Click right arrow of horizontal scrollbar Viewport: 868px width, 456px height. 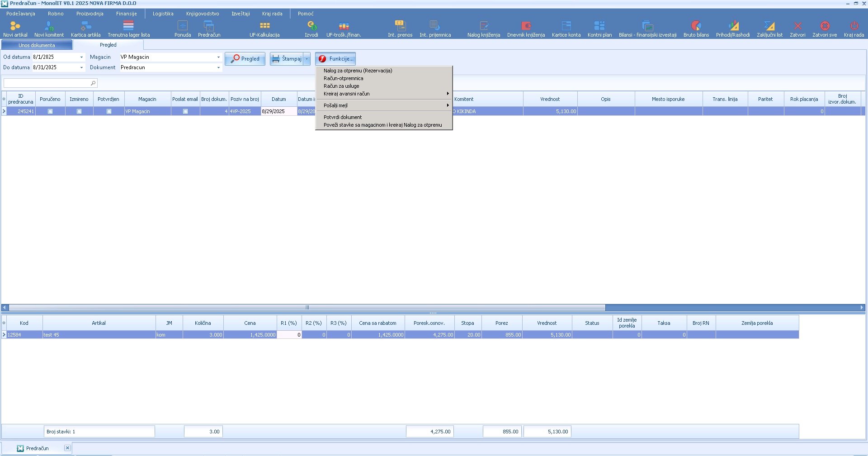click(862, 308)
